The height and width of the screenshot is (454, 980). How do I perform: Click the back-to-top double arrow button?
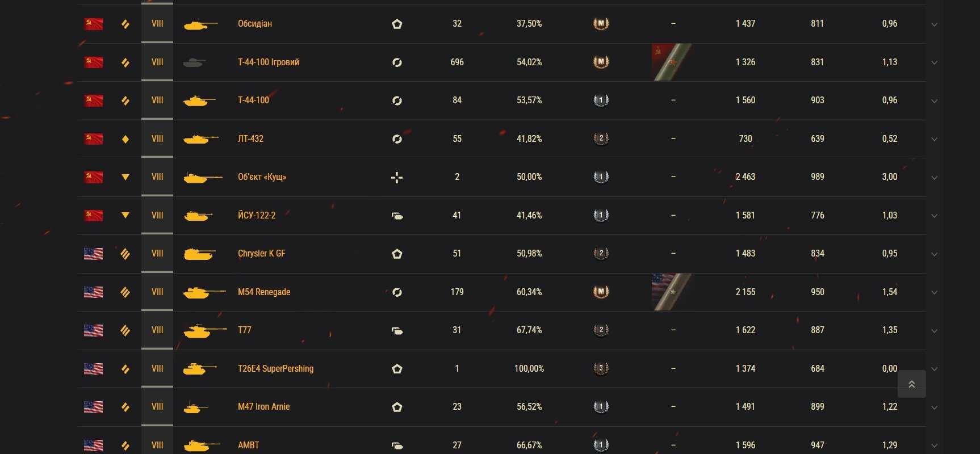coord(911,384)
